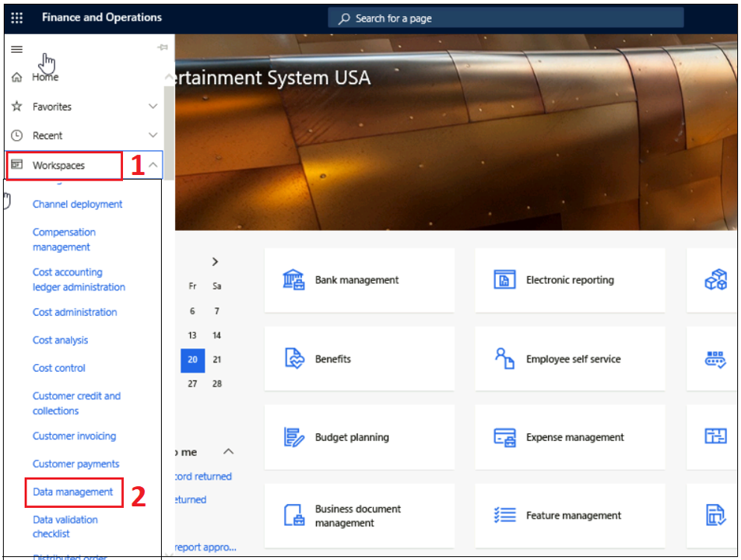This screenshot has width=741, height=560.
Task: Pin the navigation pane open
Action: (x=163, y=47)
